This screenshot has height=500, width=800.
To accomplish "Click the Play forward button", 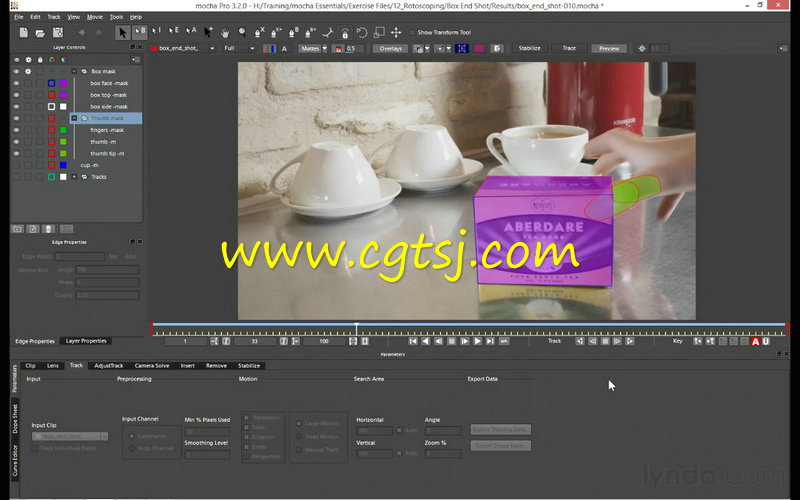I will (x=477, y=341).
